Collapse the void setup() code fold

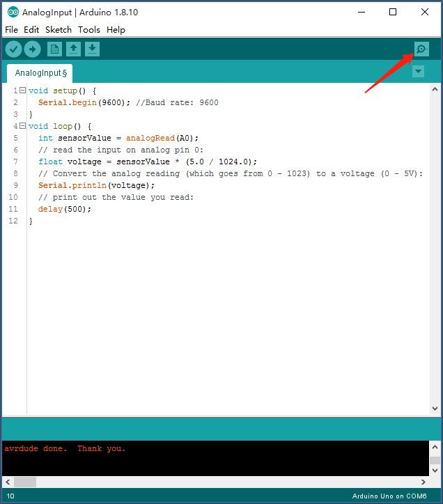[22, 90]
